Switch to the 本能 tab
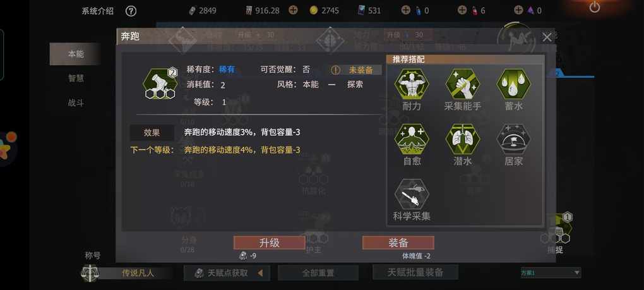Viewport: 644px width, 290px height. (75, 54)
